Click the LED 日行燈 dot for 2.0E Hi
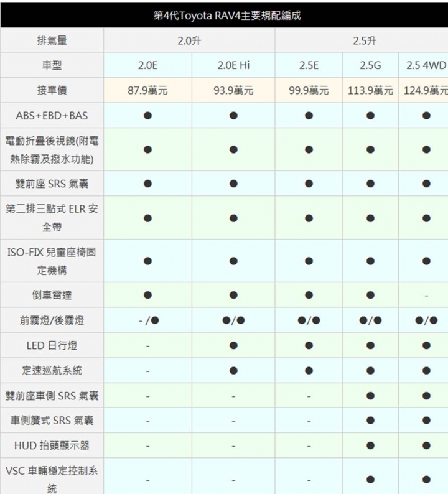 pyautogui.click(x=233, y=345)
